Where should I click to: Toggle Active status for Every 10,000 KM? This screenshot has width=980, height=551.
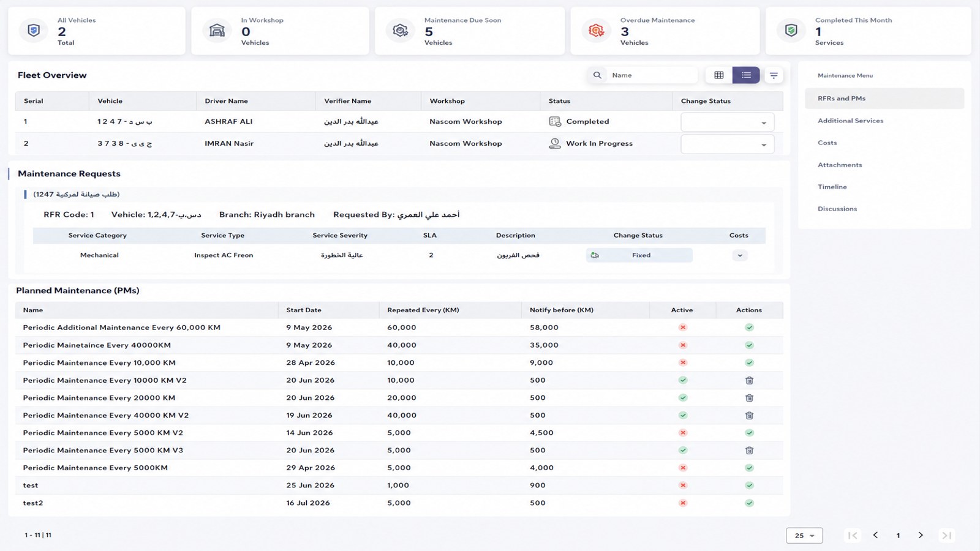683,362
